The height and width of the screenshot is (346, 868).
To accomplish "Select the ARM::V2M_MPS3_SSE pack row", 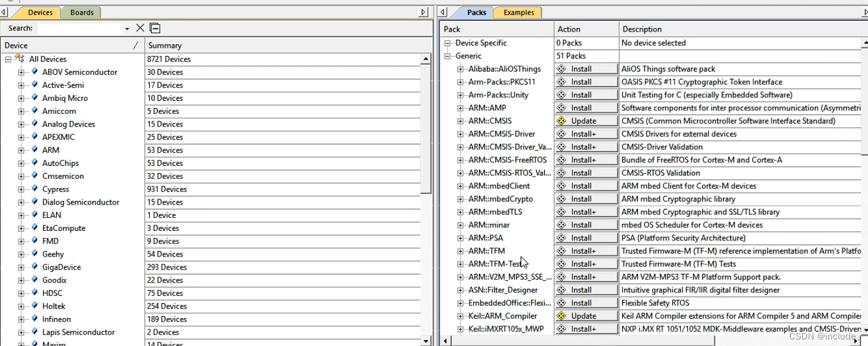I will coord(651,277).
